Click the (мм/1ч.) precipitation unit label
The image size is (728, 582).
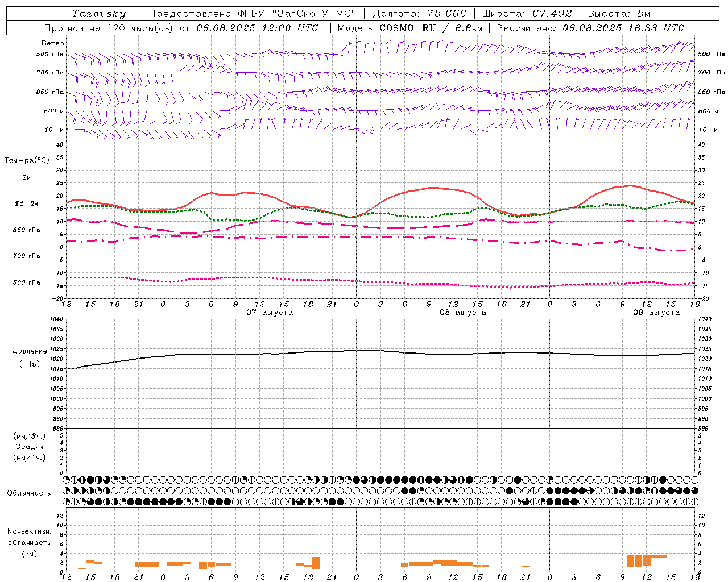tap(30, 458)
